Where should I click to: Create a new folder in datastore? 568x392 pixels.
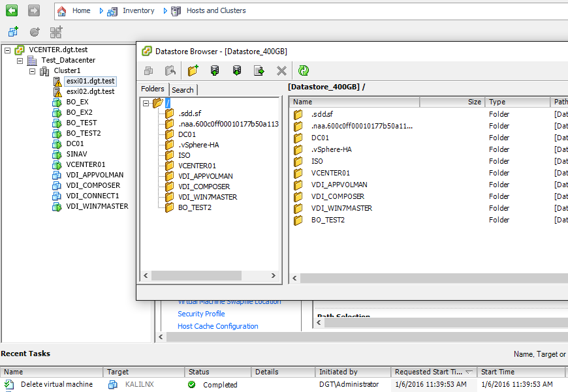click(x=193, y=70)
